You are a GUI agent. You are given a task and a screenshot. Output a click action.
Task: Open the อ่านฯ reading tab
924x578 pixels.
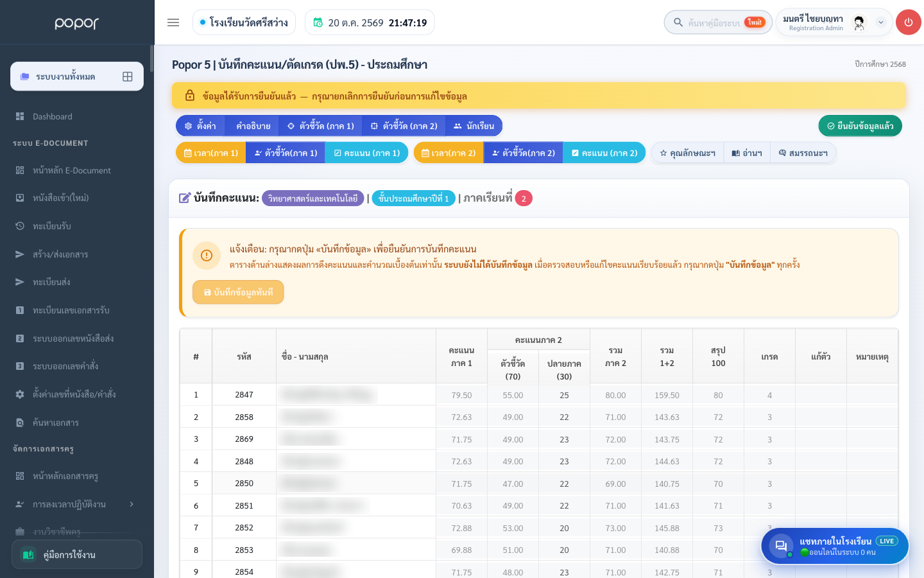[747, 153]
